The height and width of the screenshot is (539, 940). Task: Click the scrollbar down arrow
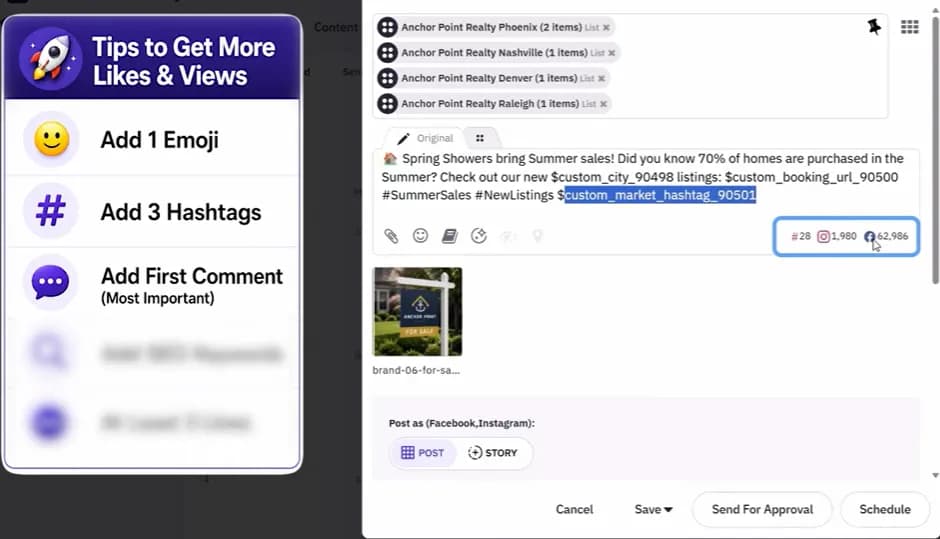(x=935, y=475)
